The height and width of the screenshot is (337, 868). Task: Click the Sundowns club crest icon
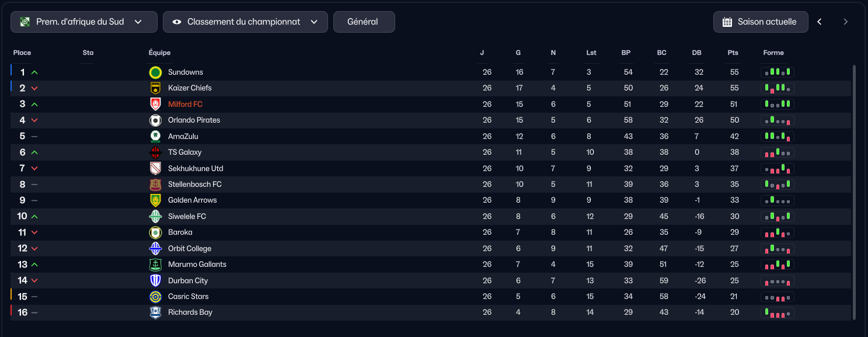(155, 72)
